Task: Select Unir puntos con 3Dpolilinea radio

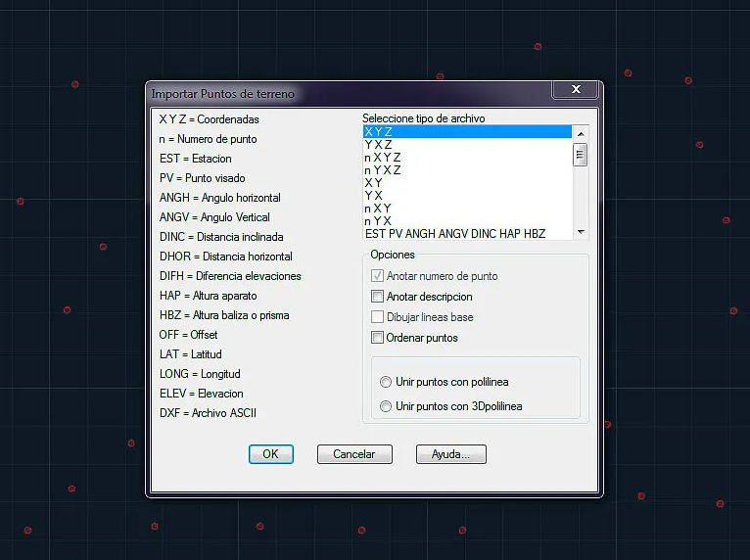Action: pyautogui.click(x=386, y=406)
